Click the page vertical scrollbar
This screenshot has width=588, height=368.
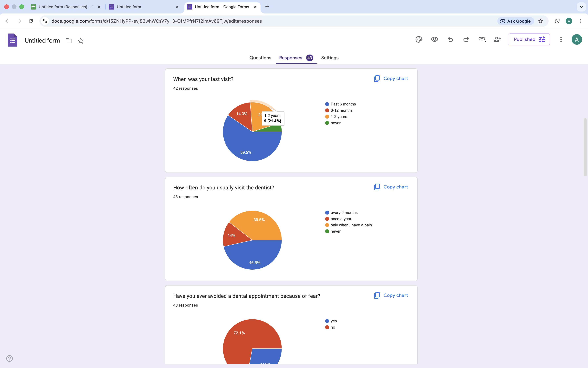tap(585, 147)
